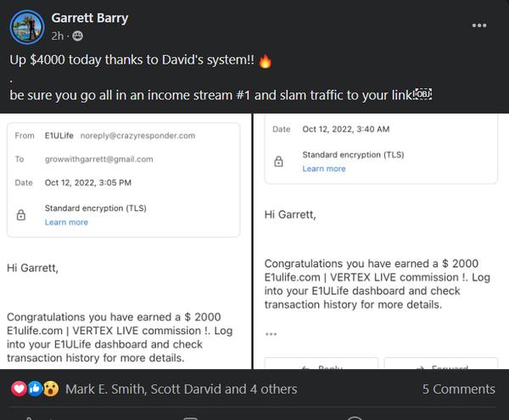Viewport: 509px width, 420px height.
Task: Click Learn more in the left email
Action: [x=66, y=222]
